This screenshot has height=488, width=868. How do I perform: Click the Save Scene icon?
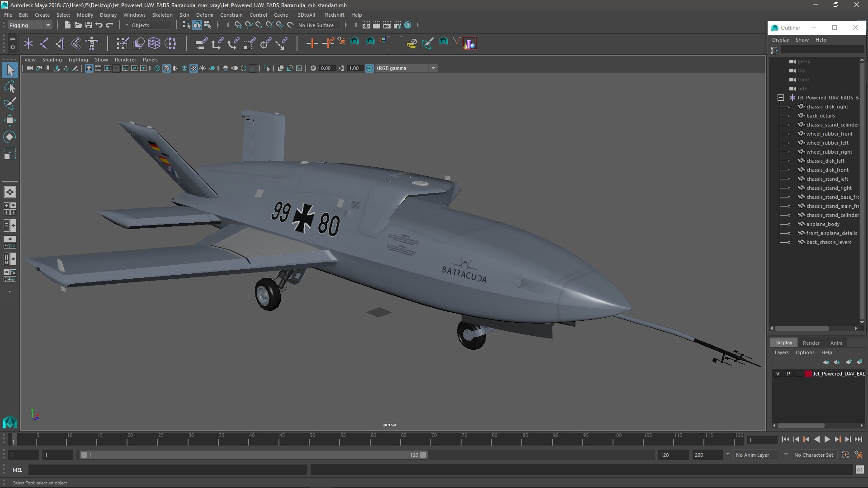pos(88,25)
